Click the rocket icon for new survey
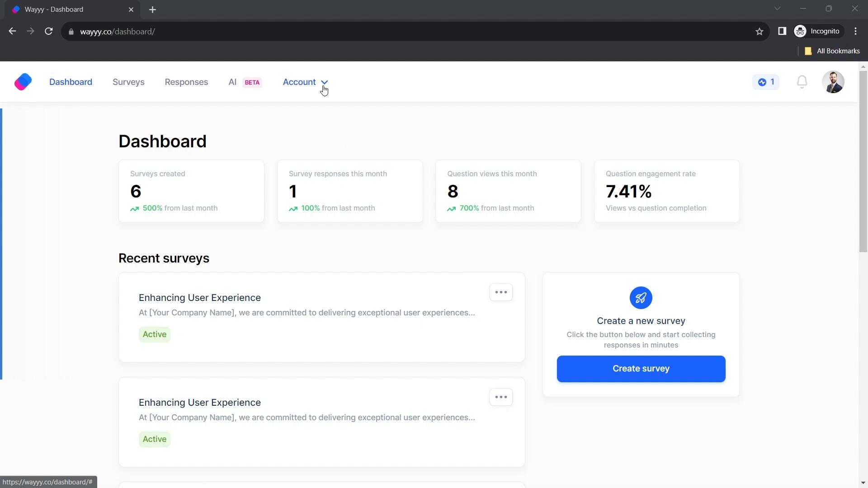Screen dimensions: 868x488 click(x=641, y=298)
